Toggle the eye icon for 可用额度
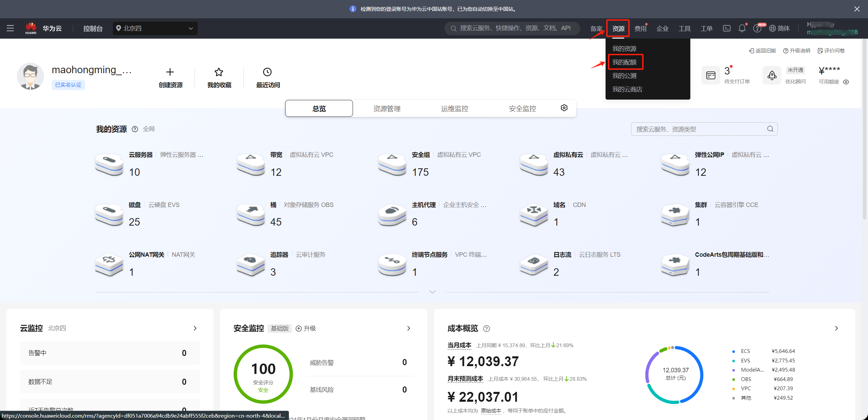Image resolution: width=868 pixels, height=420 pixels. click(x=846, y=82)
